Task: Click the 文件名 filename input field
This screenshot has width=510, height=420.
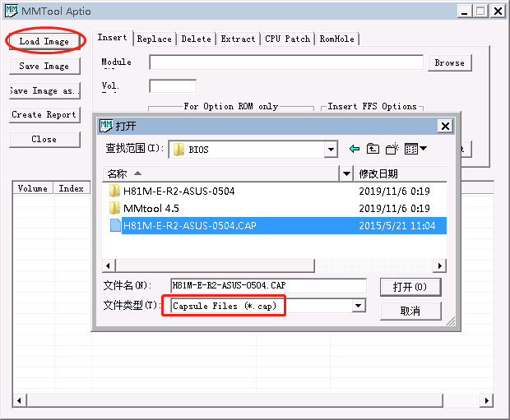Action: point(268,285)
